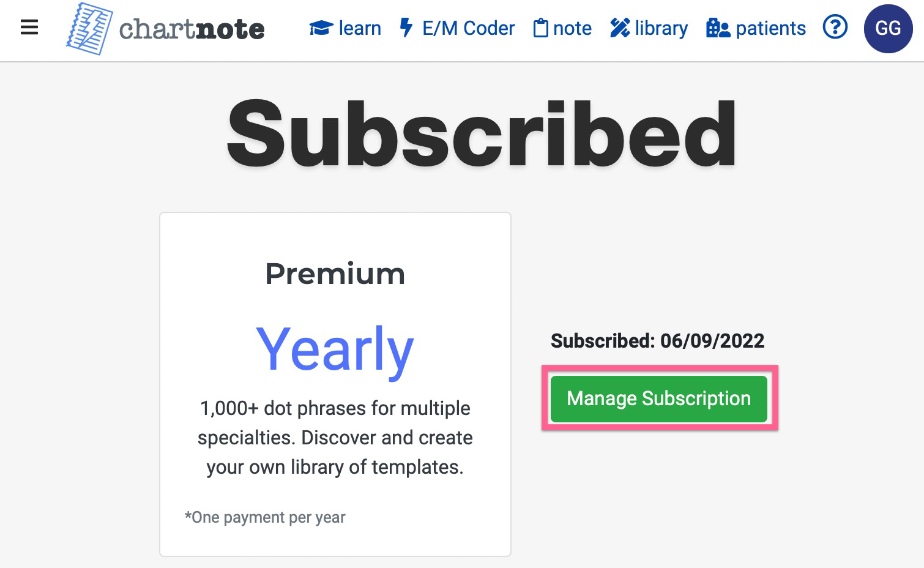
Task: Click the chartnote notepad logo icon
Action: [89, 29]
